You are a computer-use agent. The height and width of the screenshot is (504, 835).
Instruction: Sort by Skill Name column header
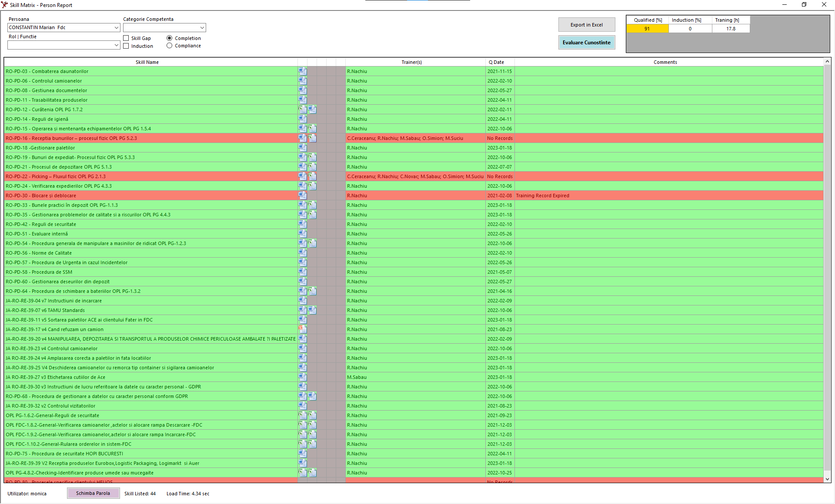(147, 62)
